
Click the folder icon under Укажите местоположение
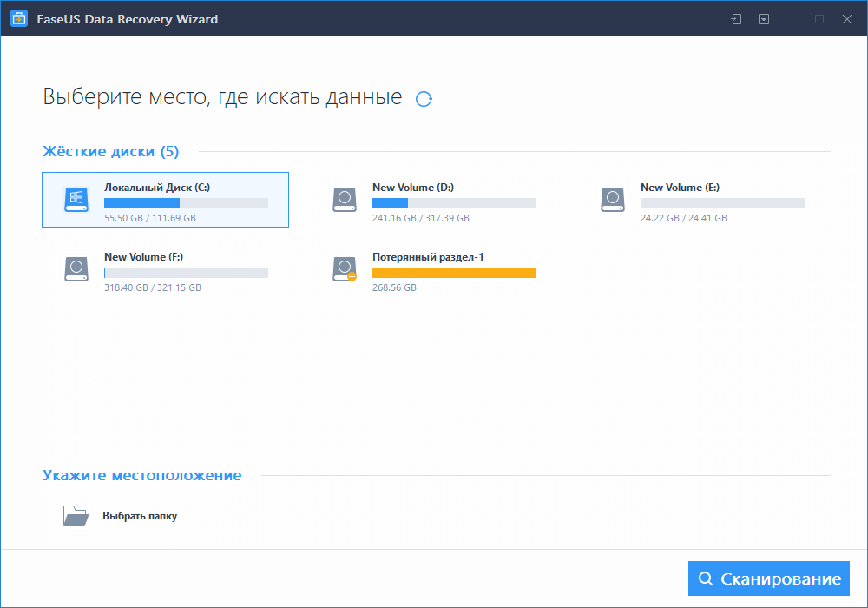76,516
